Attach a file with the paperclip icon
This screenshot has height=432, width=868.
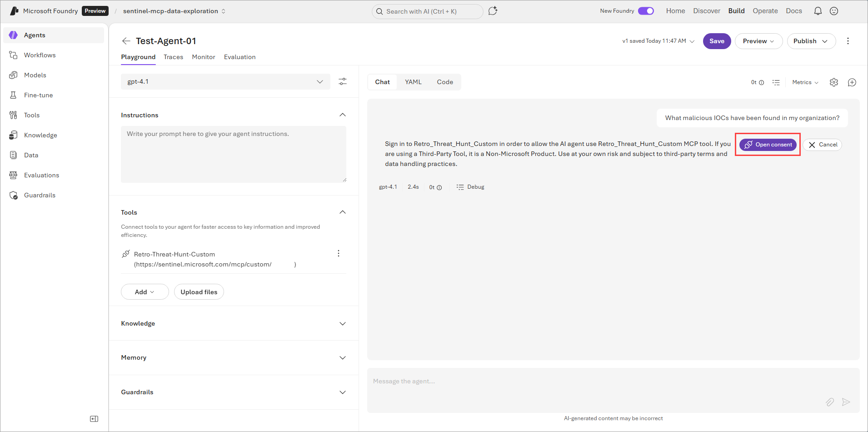[830, 402]
